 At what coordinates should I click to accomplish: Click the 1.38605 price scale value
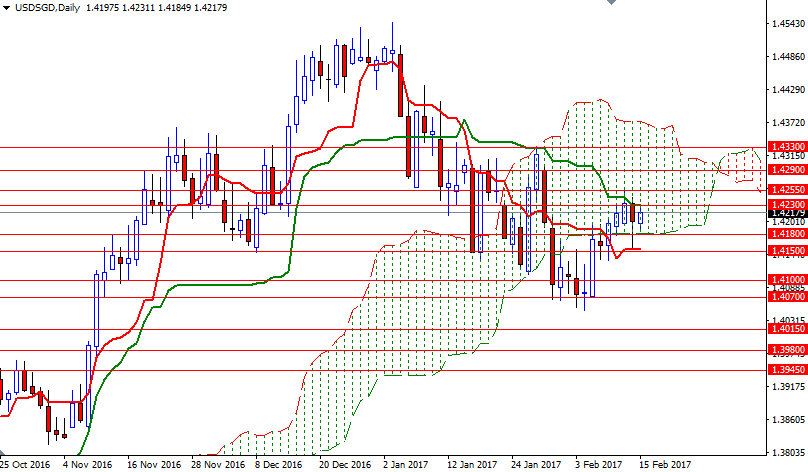788,420
